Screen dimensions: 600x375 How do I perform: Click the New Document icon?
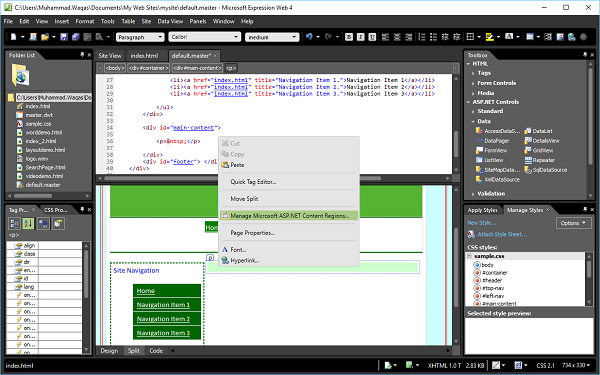pyautogui.click(x=14, y=37)
